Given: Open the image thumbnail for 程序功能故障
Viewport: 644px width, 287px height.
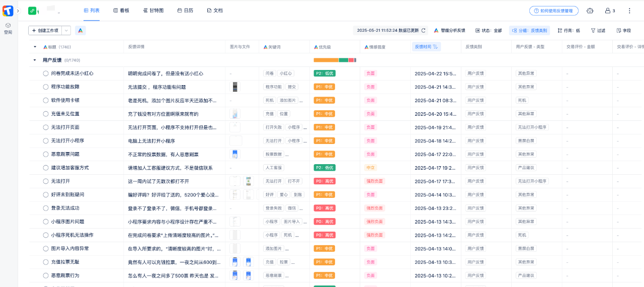Looking at the screenshot, I should point(234,87).
